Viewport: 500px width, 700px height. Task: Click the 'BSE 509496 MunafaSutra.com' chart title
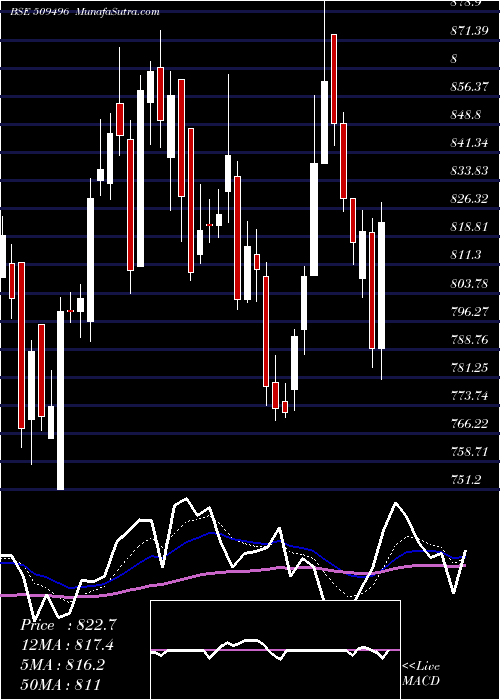point(85,12)
